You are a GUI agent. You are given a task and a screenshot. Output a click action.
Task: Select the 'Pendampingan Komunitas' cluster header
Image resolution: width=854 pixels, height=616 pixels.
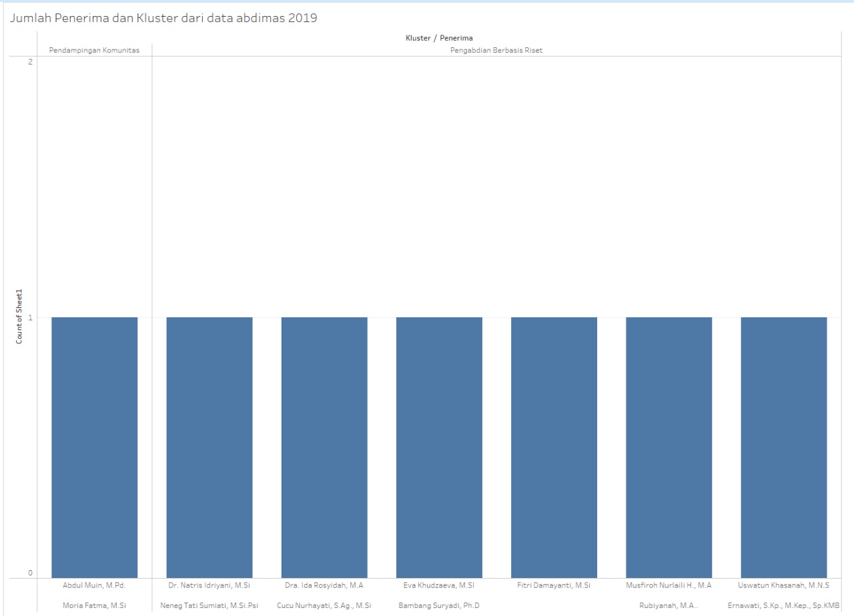[x=95, y=50]
